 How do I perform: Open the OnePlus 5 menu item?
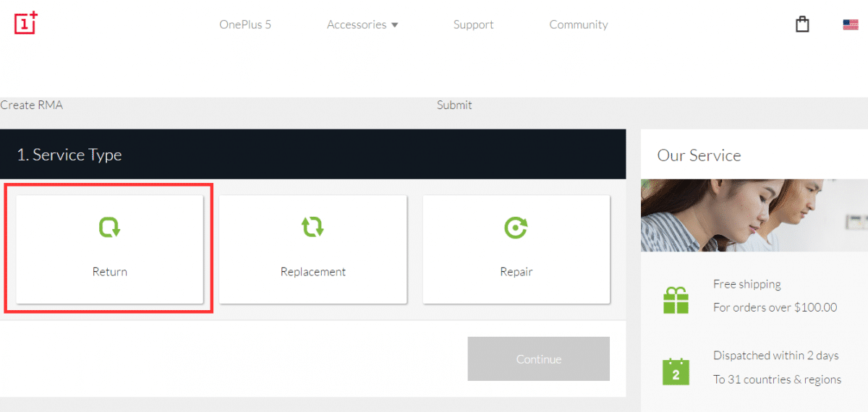pyautogui.click(x=245, y=25)
